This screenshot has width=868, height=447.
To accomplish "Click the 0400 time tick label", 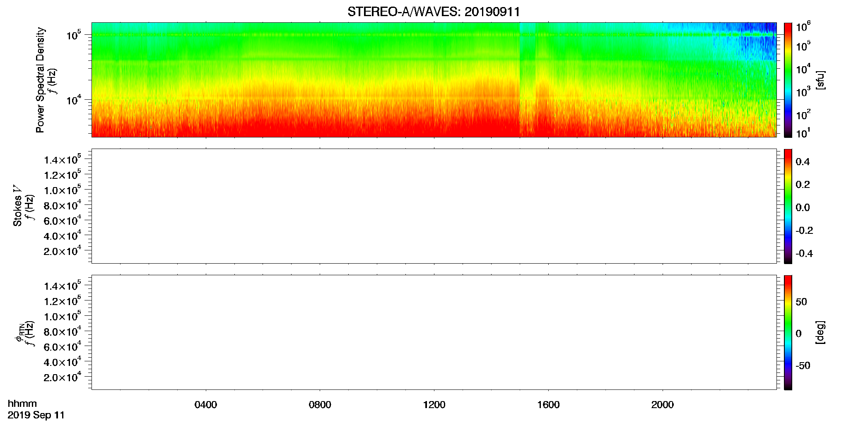I will 206,405.
